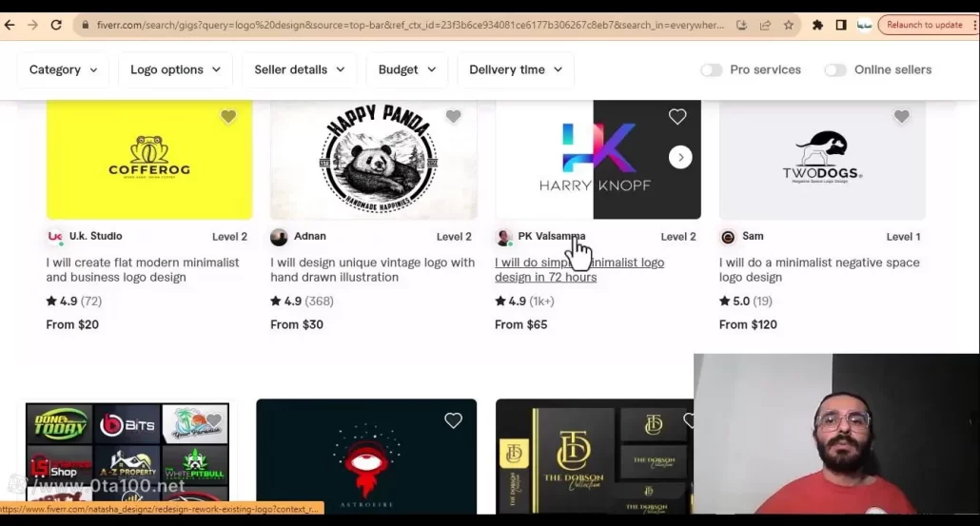Save the Harry Knopf gig with the heart
The width and height of the screenshot is (980, 526).
click(x=677, y=116)
